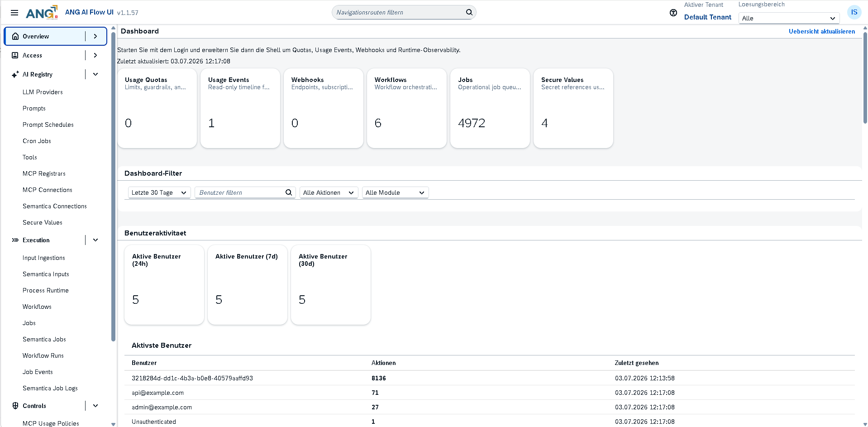The width and height of the screenshot is (868, 427).
Task: Open the Alle Aktionen dropdown
Action: pyautogui.click(x=329, y=192)
